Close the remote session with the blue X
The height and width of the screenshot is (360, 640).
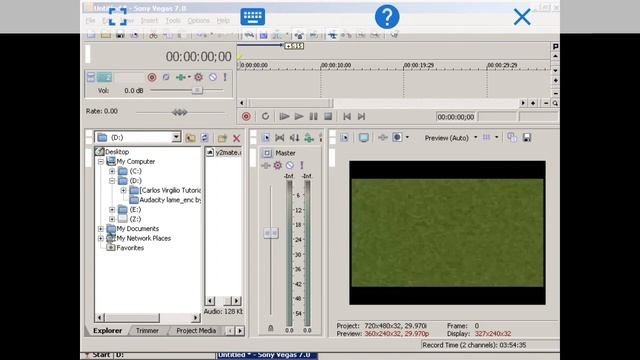click(522, 17)
